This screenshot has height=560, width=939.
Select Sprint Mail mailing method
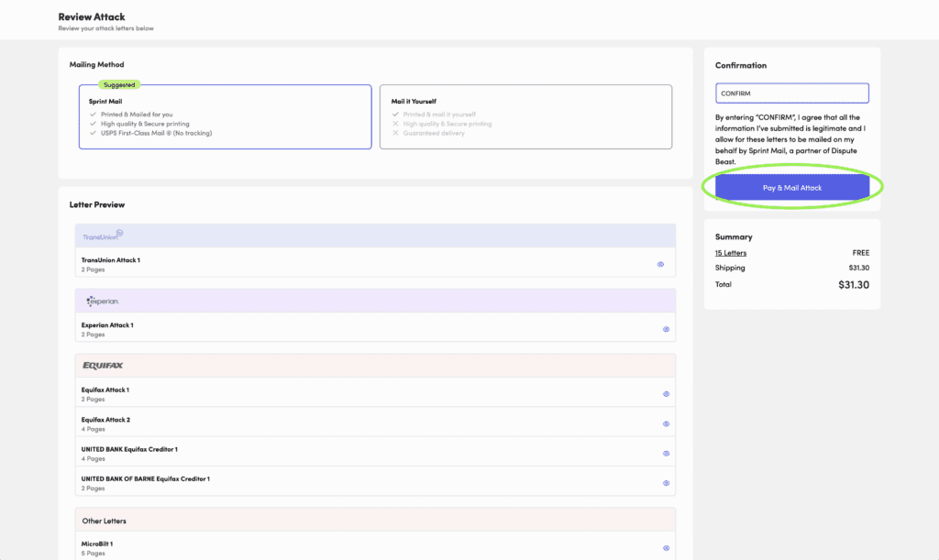pyautogui.click(x=225, y=117)
